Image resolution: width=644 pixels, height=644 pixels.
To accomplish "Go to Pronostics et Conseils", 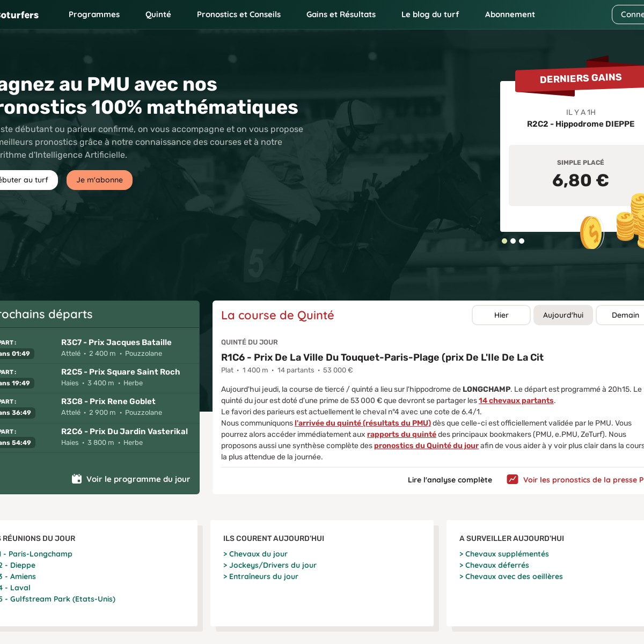I will point(239,14).
